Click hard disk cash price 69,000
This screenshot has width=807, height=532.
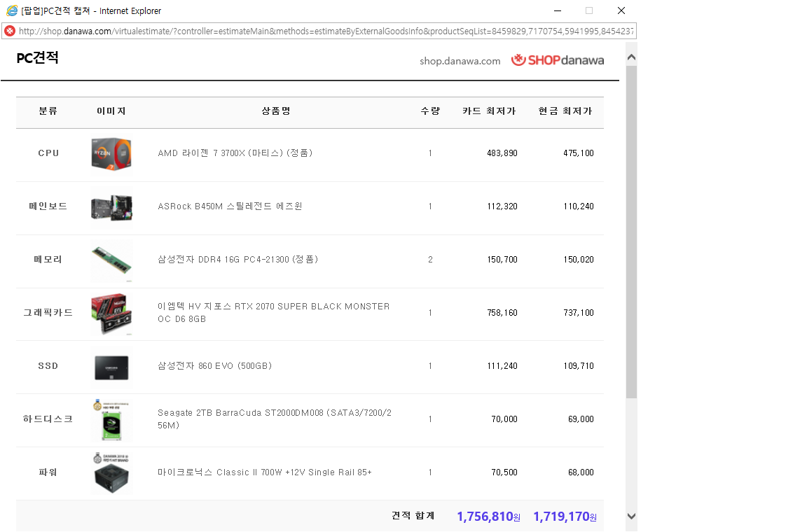click(581, 419)
